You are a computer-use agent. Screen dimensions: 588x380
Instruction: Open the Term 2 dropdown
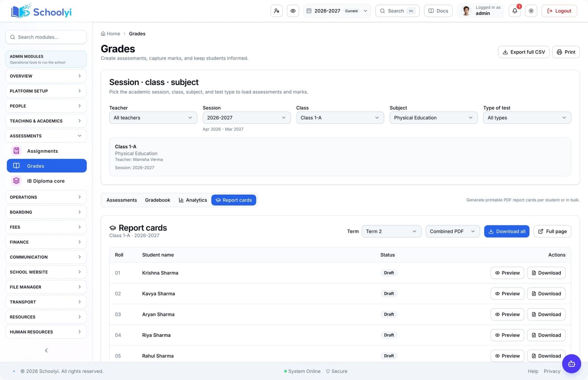pyautogui.click(x=391, y=231)
